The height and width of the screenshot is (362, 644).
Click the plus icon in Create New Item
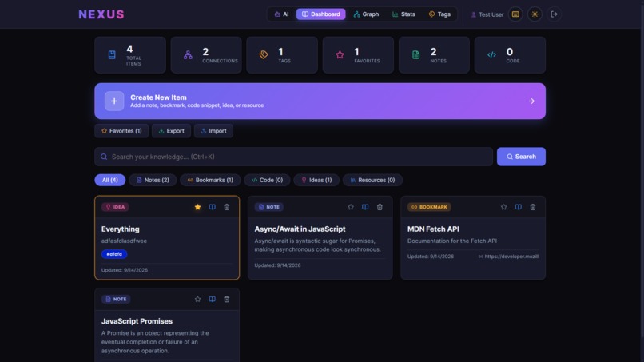[114, 101]
